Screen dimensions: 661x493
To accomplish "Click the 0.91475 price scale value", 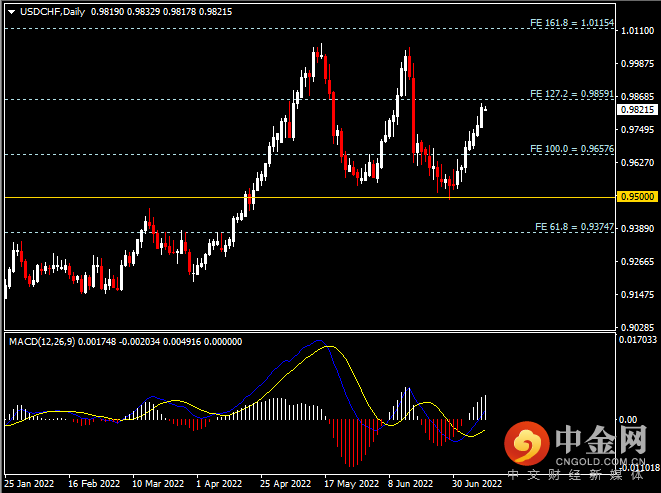I will (x=637, y=294).
